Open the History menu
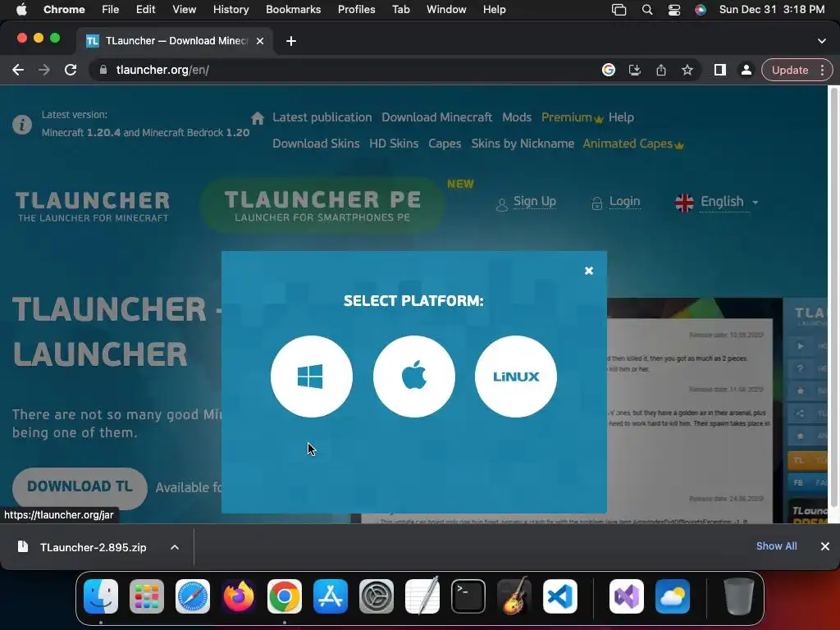The image size is (840, 630). pos(231,10)
